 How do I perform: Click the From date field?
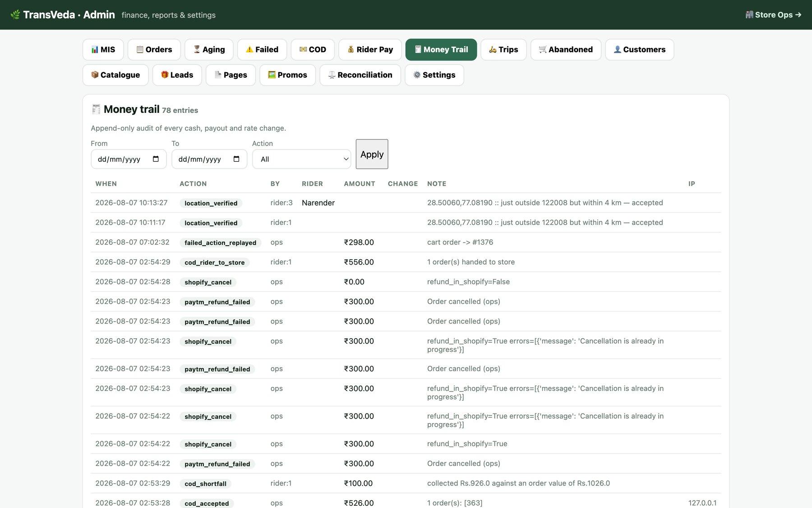pos(129,159)
